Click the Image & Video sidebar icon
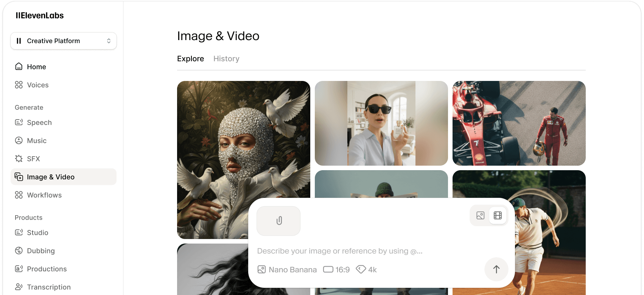The image size is (644, 295). tap(19, 177)
